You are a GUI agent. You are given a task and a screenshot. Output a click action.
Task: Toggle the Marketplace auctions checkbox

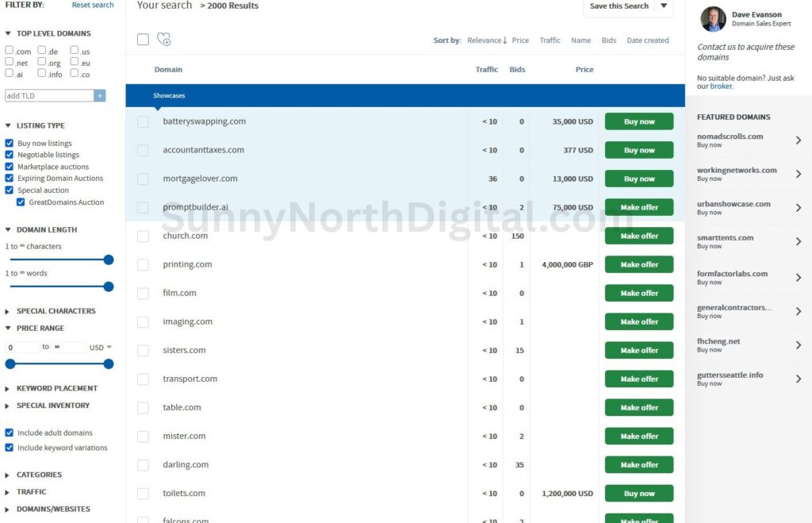coord(10,167)
